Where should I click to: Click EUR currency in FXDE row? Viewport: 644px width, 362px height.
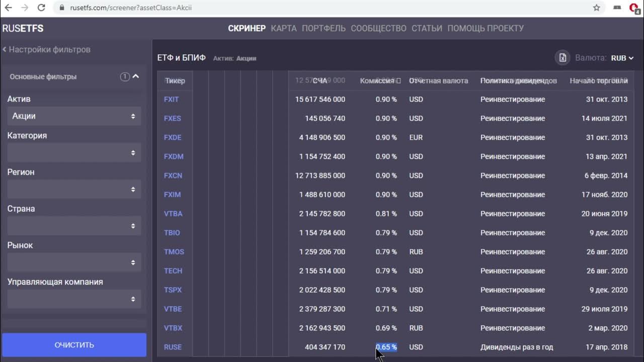(x=416, y=137)
